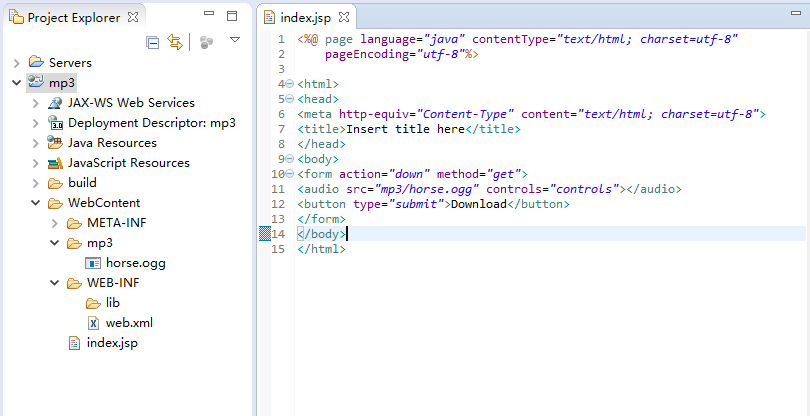Collapse the head tag fold marker on line 5
Screen dimensions: 810x416
tap(289, 99)
